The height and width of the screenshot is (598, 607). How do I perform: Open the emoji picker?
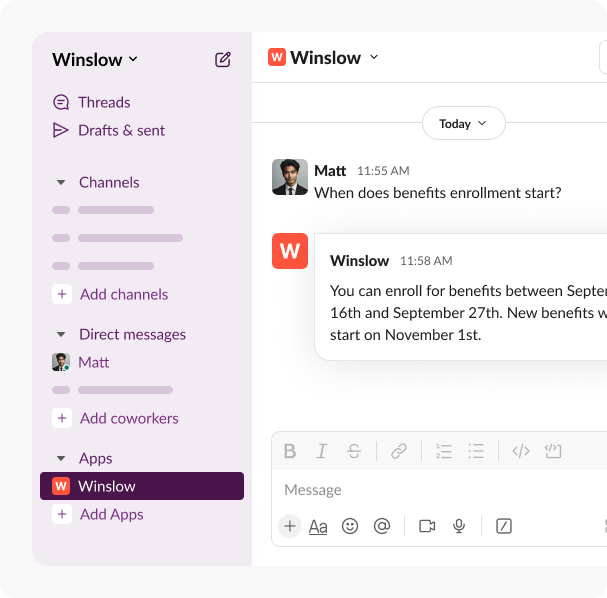click(x=350, y=526)
